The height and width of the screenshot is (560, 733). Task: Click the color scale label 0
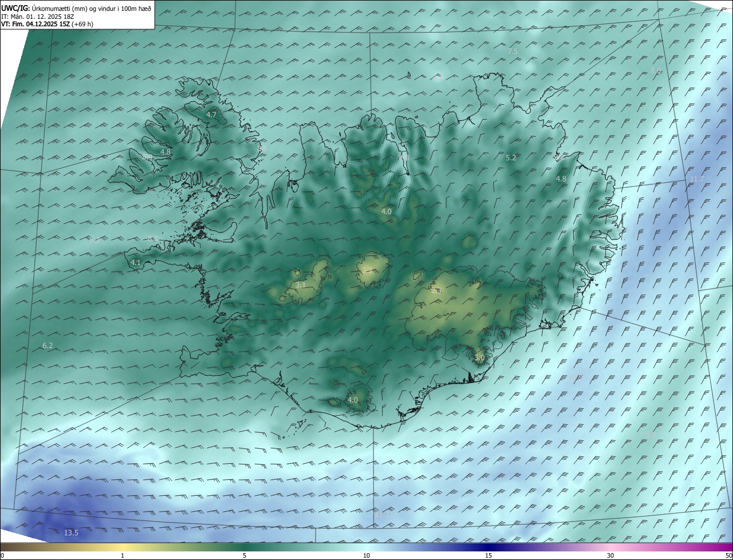click(2, 555)
